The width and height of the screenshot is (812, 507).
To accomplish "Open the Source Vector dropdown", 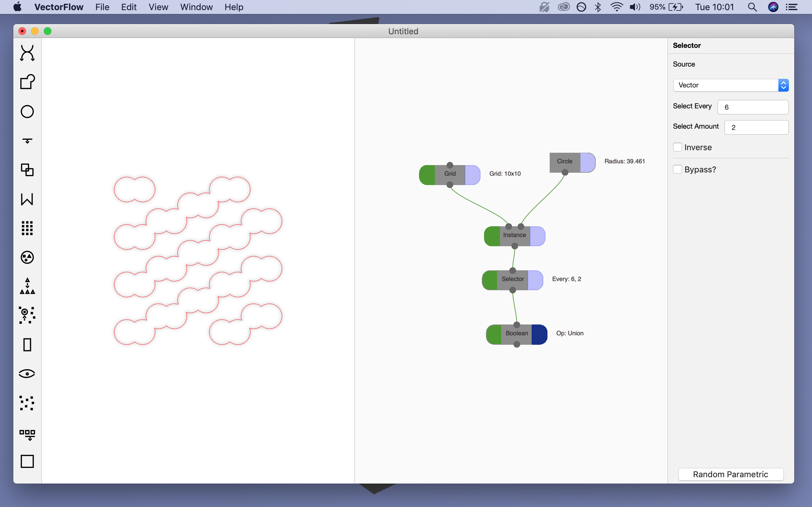I will pos(730,85).
